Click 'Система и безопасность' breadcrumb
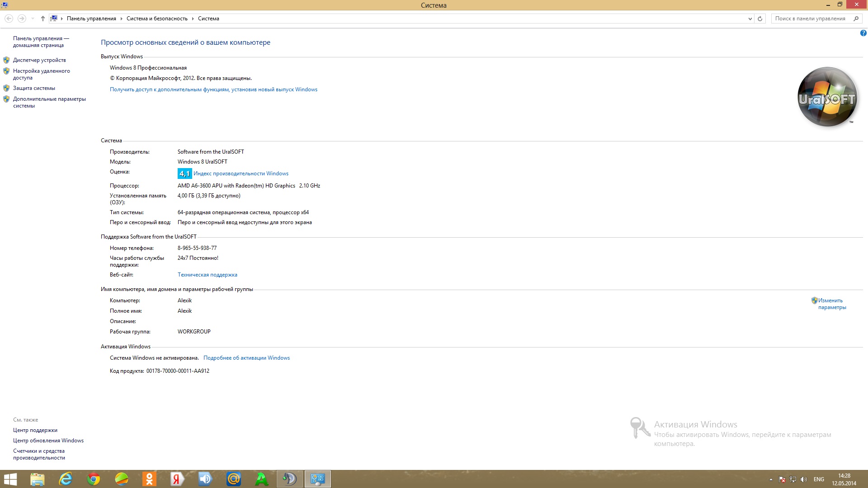The height and width of the screenshot is (488, 868). click(157, 19)
